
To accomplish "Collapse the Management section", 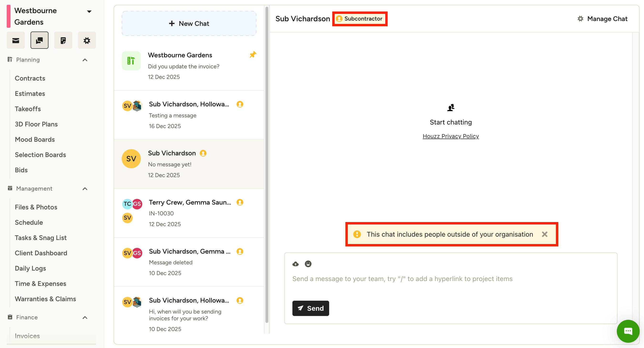I will click(85, 189).
